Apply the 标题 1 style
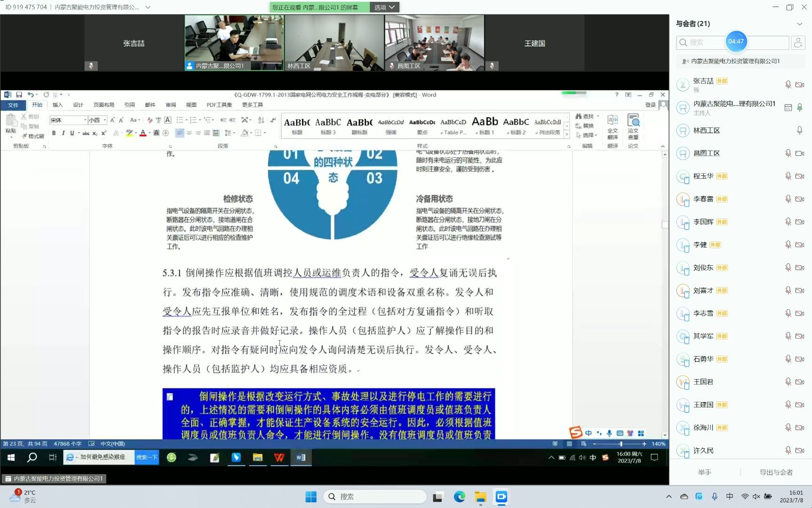Screen dimensions: 812x508 pos(485,126)
